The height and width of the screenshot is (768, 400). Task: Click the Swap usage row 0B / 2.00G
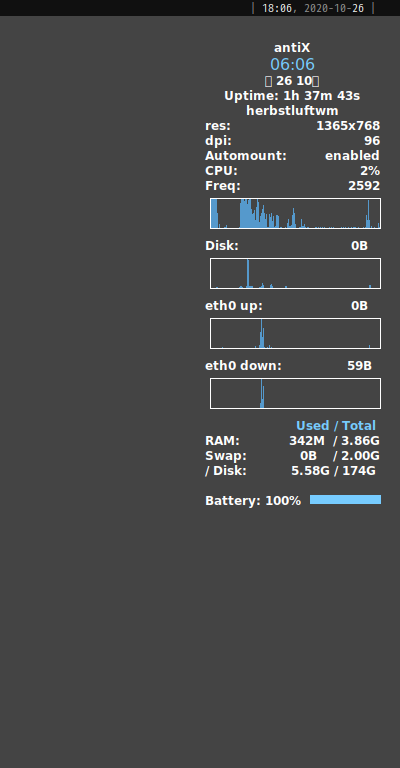[292, 456]
